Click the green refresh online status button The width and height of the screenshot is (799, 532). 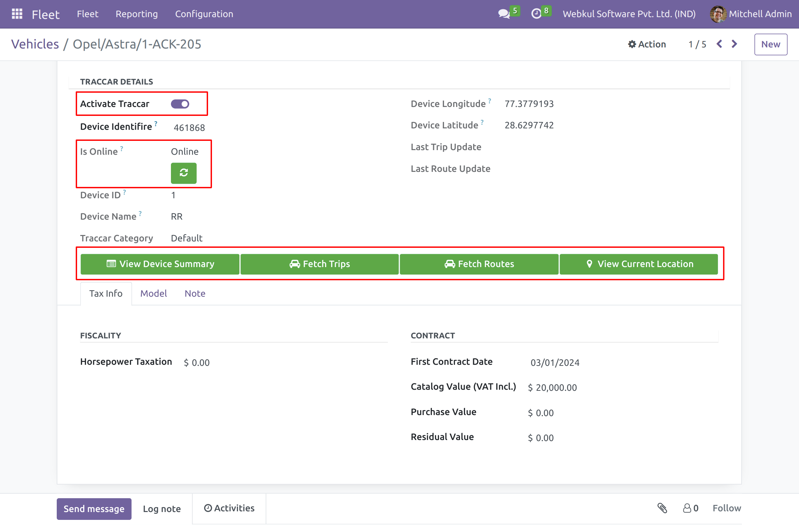pos(183,173)
